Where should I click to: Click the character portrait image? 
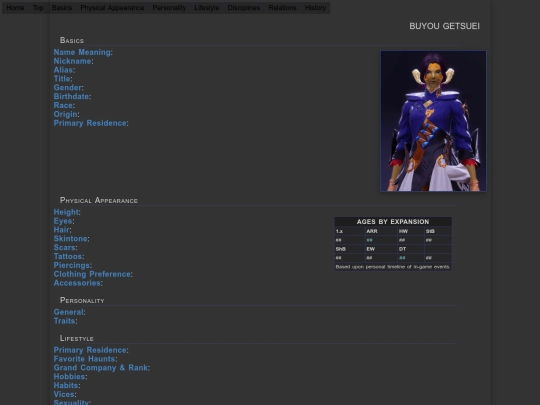tap(433, 121)
